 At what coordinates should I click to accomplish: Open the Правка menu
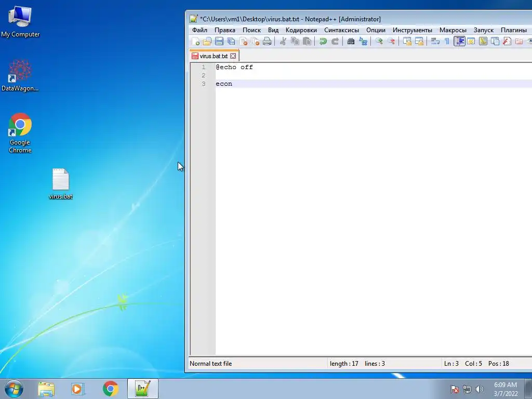pyautogui.click(x=225, y=30)
